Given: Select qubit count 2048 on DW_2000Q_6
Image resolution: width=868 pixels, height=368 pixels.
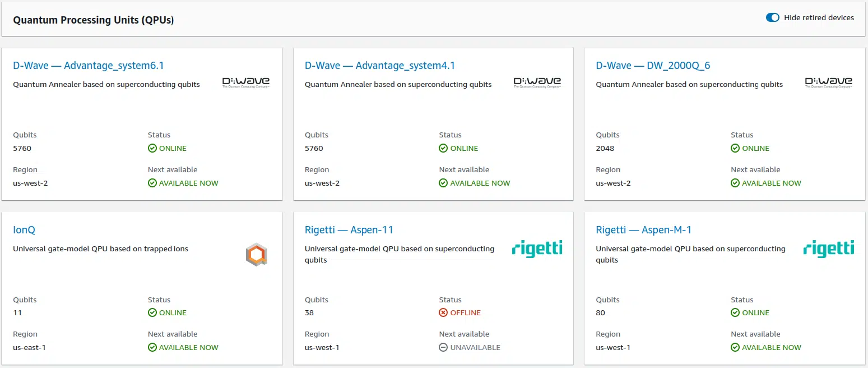Looking at the screenshot, I should [605, 149].
